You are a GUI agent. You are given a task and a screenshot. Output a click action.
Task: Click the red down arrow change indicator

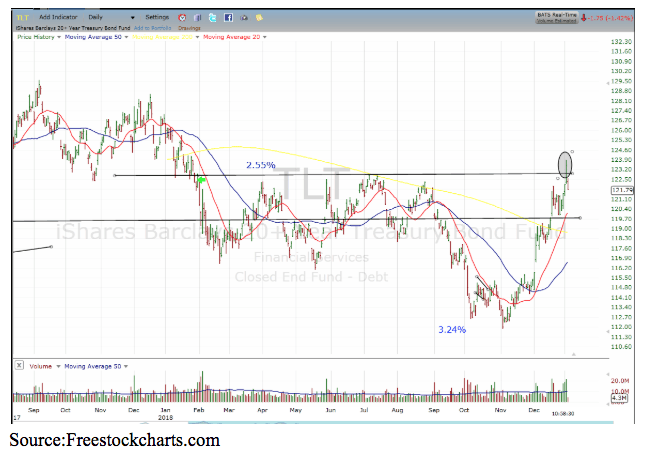point(584,18)
